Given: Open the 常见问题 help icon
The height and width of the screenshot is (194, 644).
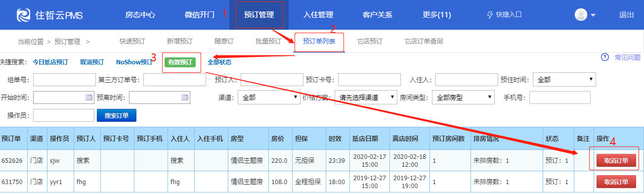Looking at the screenshot, I should point(604,57).
